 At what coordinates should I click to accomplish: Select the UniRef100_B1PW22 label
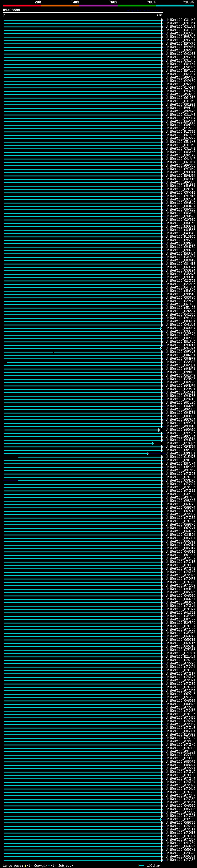click(180, 735)
